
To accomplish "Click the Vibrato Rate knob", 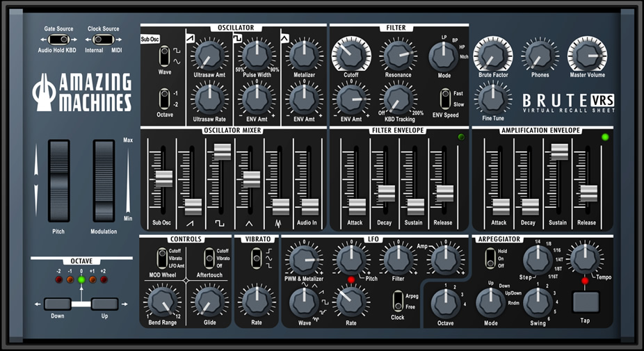I will (x=257, y=302).
